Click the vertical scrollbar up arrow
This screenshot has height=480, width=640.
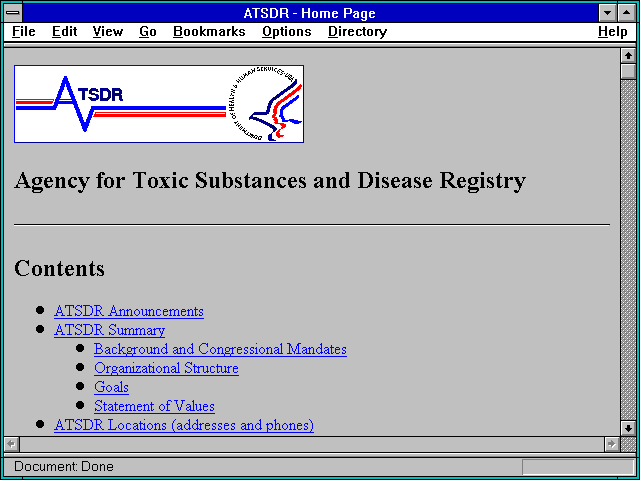click(628, 55)
